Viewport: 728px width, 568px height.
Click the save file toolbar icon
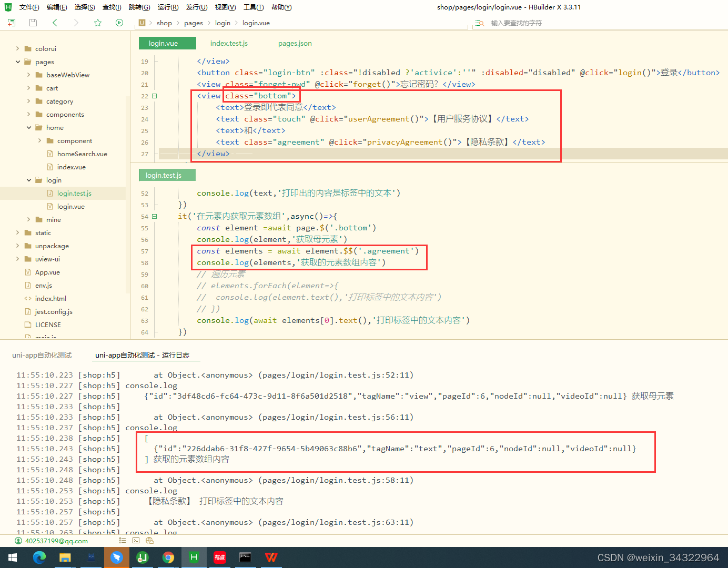[x=33, y=23]
